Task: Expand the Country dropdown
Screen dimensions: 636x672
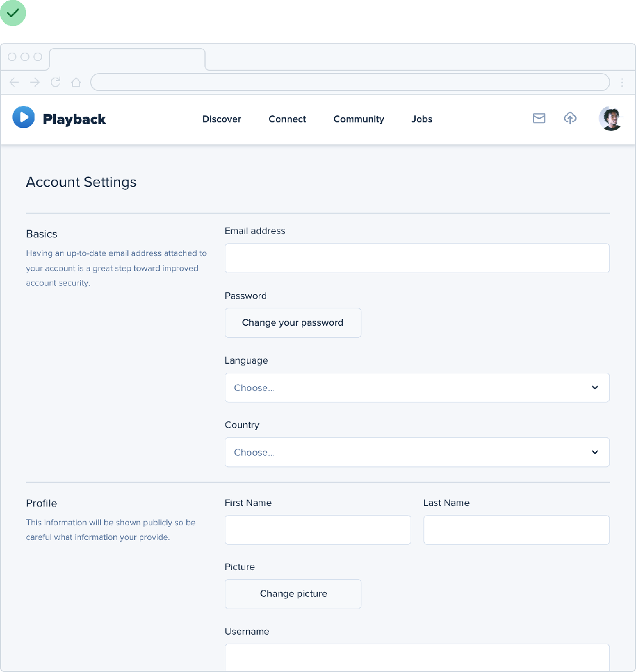Action: 417,452
